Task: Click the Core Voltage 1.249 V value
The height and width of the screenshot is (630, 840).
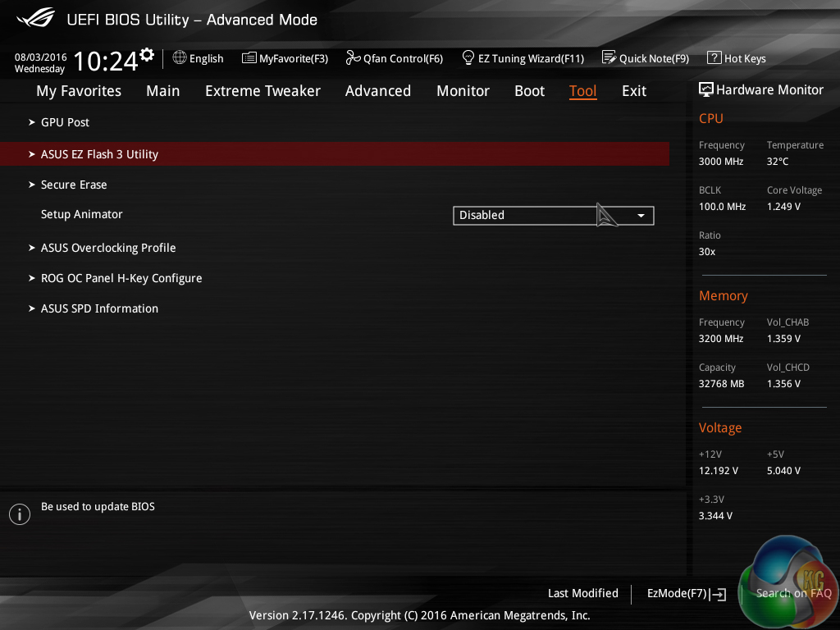Action: tap(783, 207)
